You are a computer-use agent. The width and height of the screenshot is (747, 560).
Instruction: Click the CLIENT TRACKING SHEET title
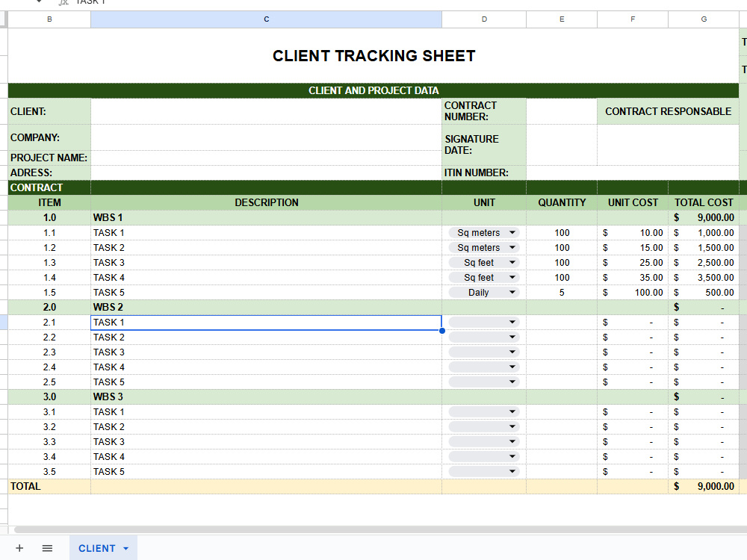point(374,56)
